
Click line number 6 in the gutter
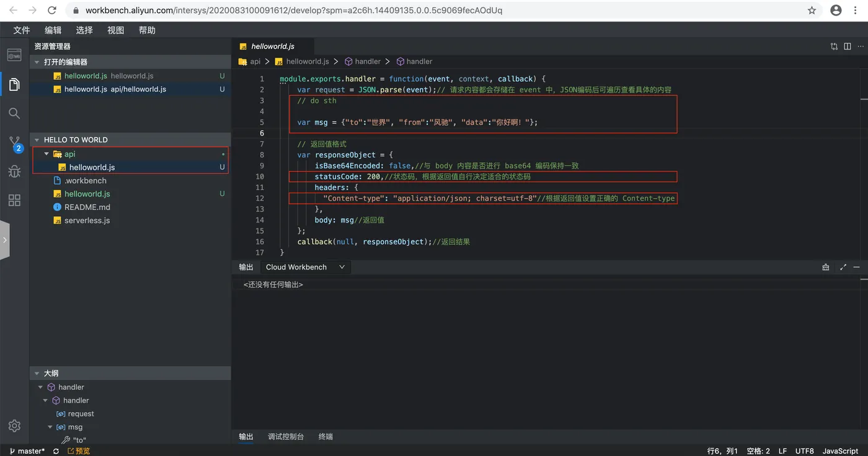pyautogui.click(x=262, y=133)
